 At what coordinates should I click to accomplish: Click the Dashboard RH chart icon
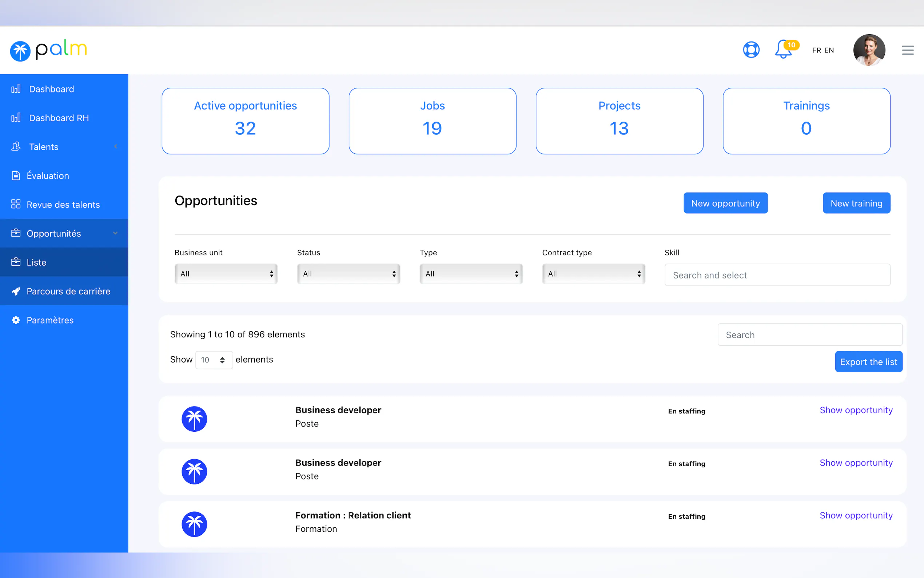tap(16, 118)
